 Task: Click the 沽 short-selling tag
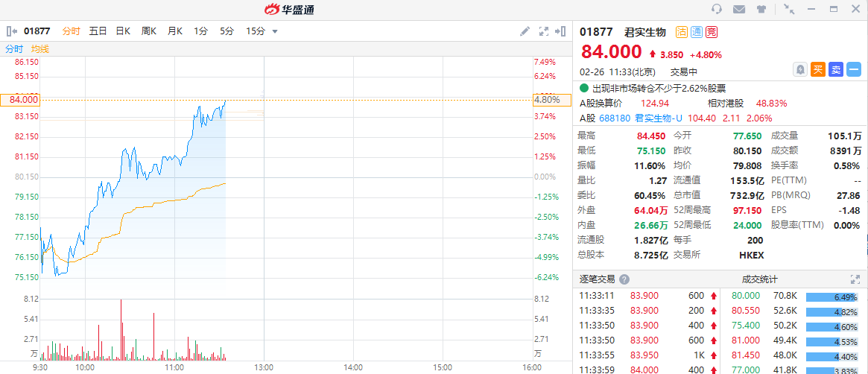(x=682, y=32)
